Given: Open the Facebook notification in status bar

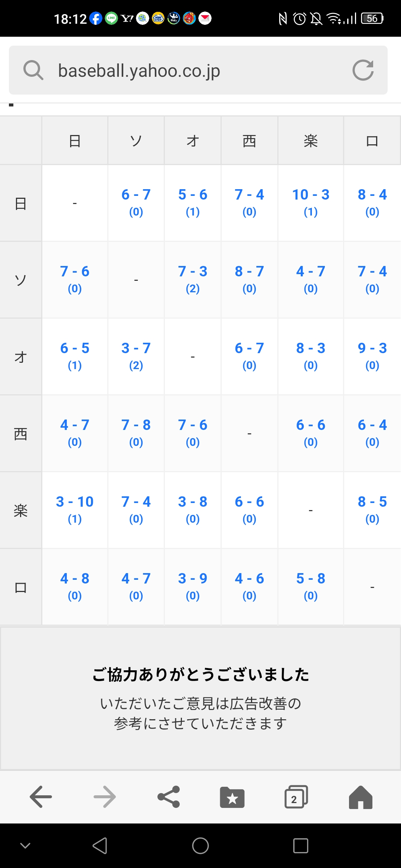Looking at the screenshot, I should click(x=96, y=18).
